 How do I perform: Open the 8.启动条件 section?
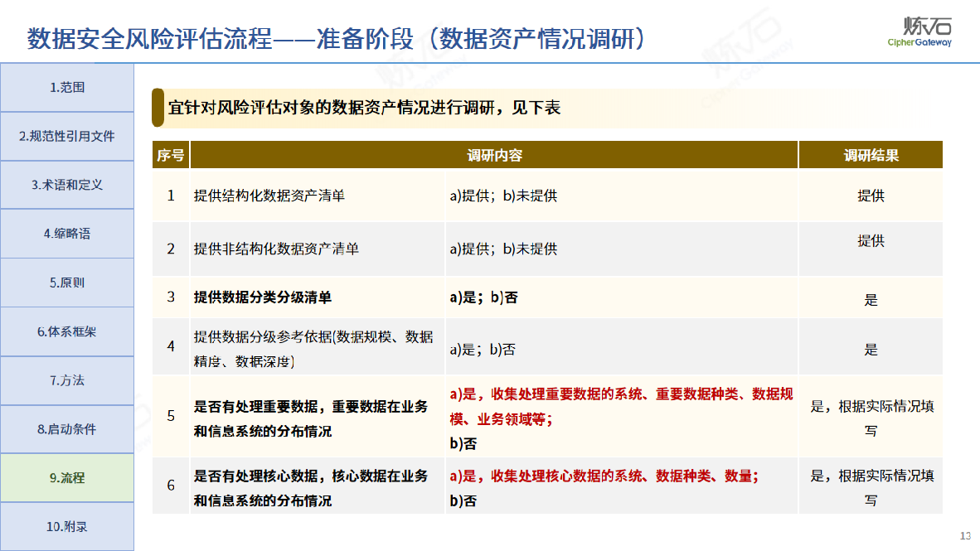[67, 429]
